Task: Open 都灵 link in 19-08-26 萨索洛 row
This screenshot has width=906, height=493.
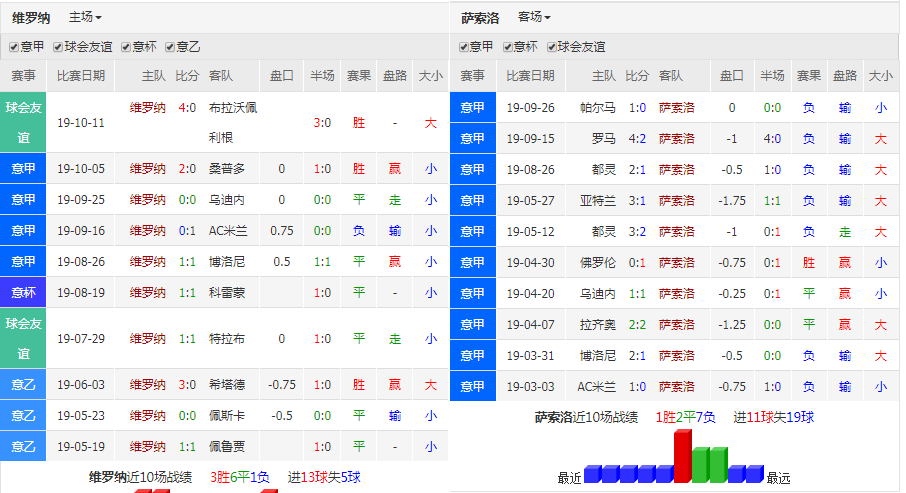Action: point(604,170)
